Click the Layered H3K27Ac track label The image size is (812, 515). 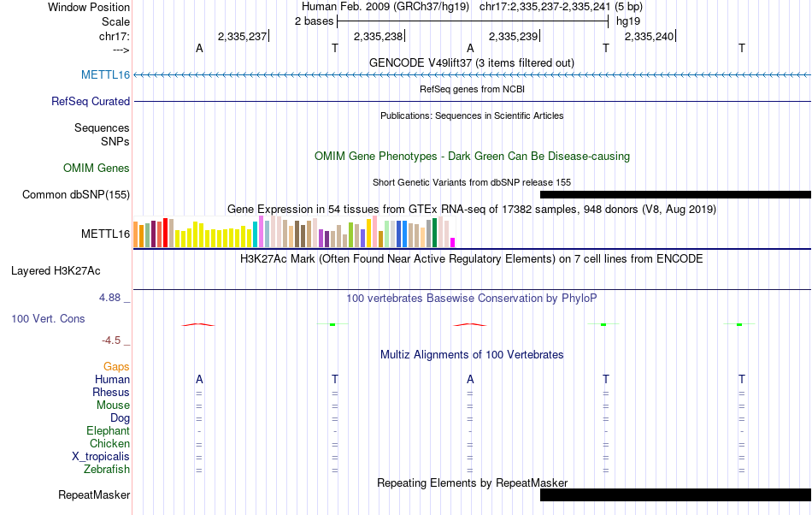[x=56, y=271]
